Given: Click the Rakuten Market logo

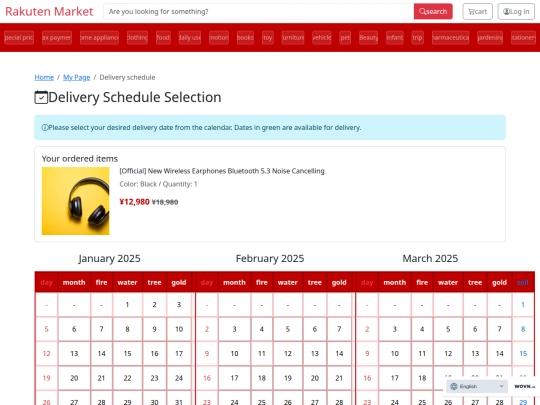Looking at the screenshot, I should pos(49,11).
